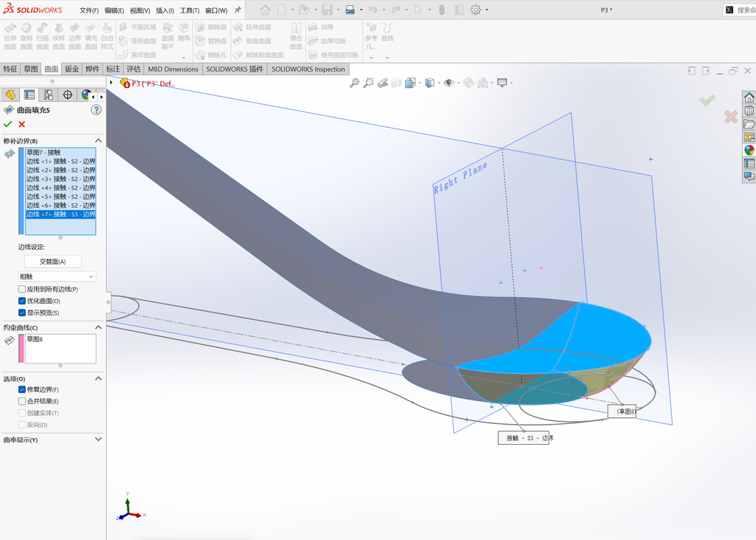Collapse the 选项 section
756x540 pixels.
click(98, 379)
